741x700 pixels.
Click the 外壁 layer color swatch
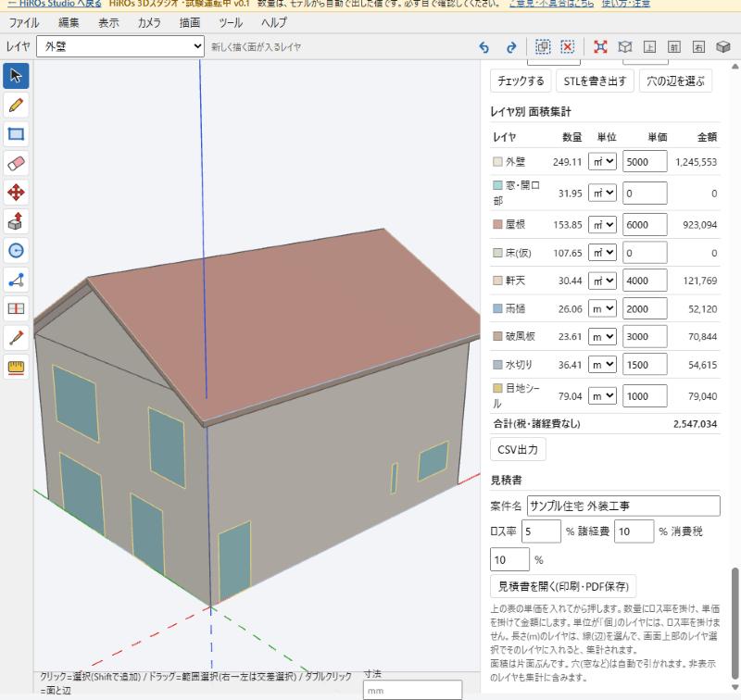tap(497, 161)
